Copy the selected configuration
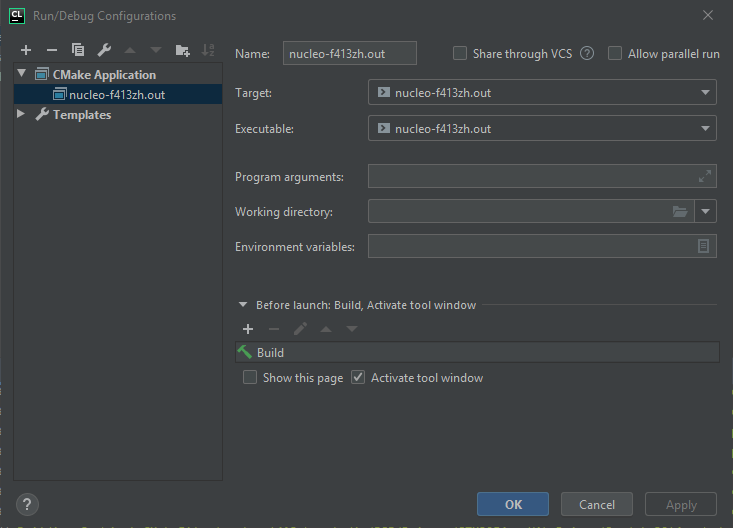The height and width of the screenshot is (528, 733). 78,50
